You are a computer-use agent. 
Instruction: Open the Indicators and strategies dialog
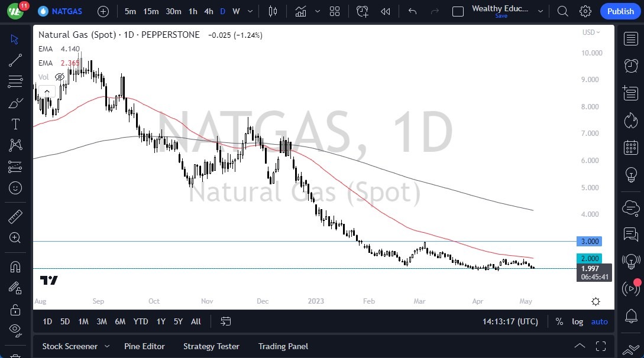point(300,11)
